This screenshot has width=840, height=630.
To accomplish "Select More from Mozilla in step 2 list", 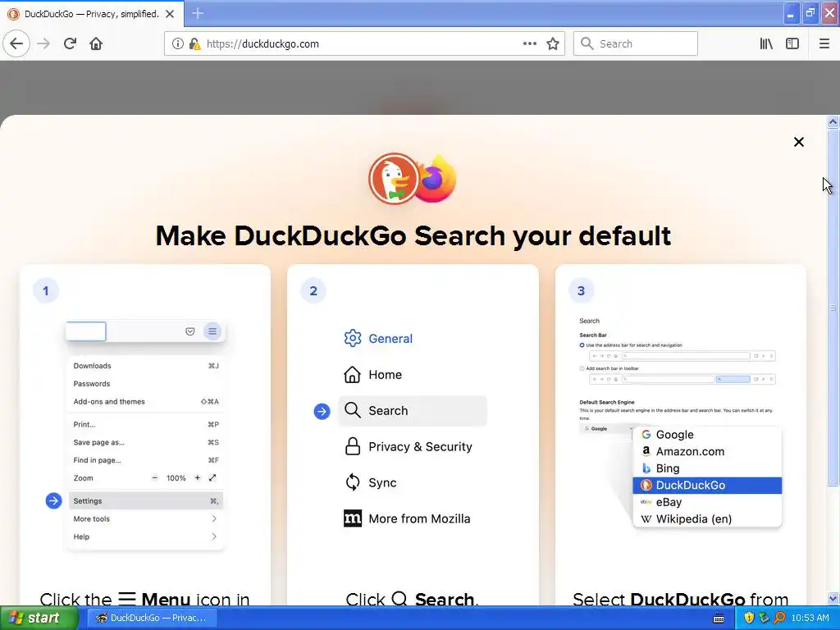I will tap(407, 518).
